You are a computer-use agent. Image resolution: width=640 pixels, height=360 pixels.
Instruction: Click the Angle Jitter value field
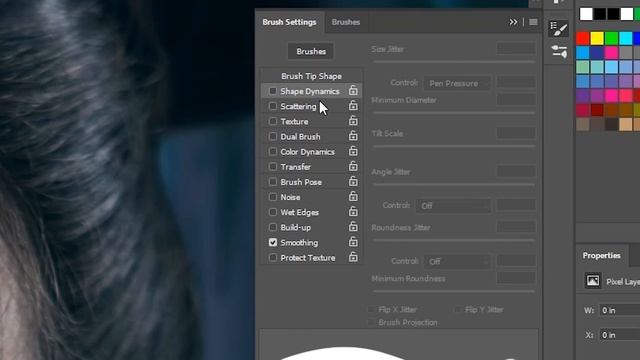(516, 171)
